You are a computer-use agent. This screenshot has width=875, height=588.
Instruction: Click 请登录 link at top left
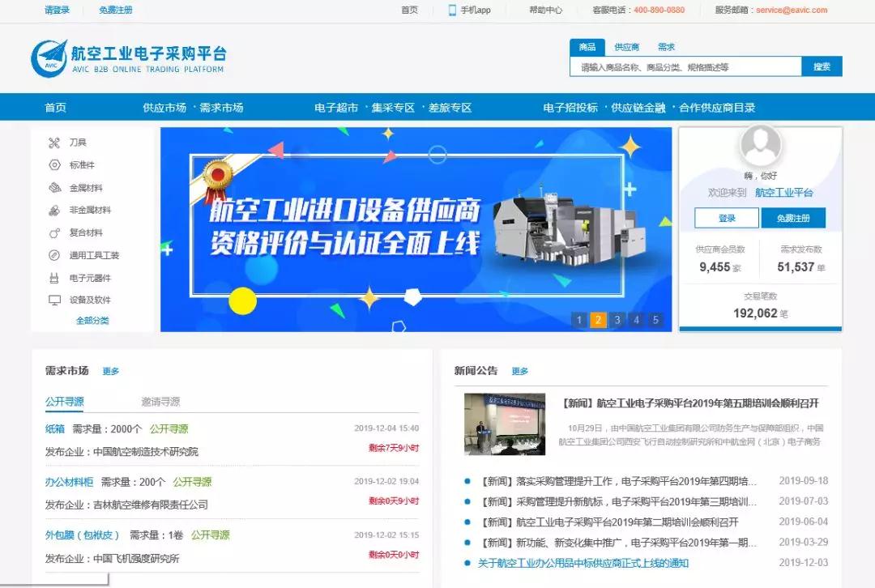(57, 10)
